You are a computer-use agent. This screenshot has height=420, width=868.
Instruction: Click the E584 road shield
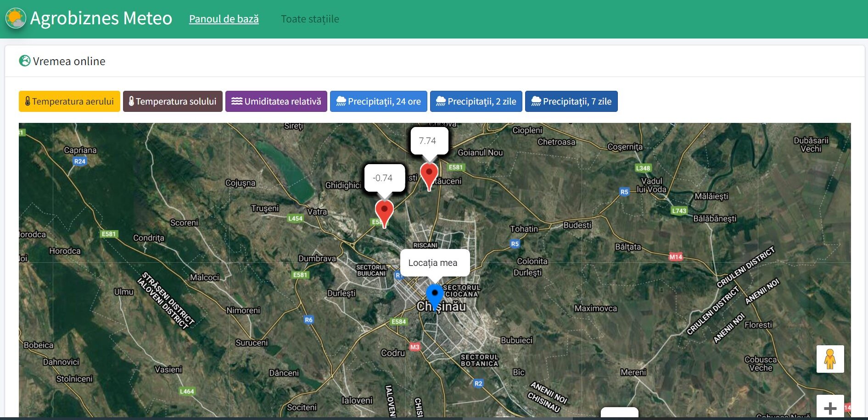(398, 321)
